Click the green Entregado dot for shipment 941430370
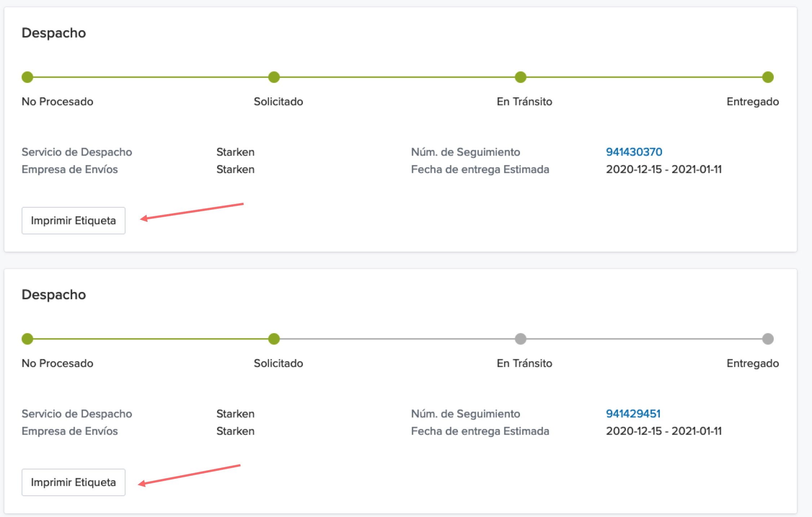This screenshot has height=517, width=812. [768, 77]
